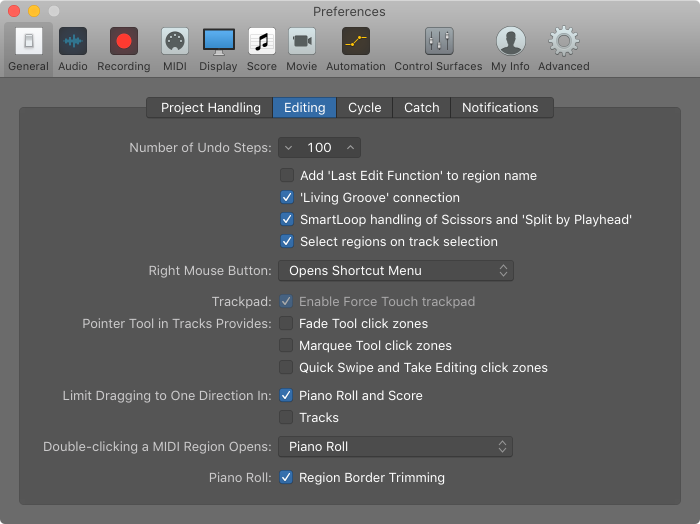Image resolution: width=700 pixels, height=524 pixels.
Task: Open the MIDI preferences pane
Action: pos(175,49)
